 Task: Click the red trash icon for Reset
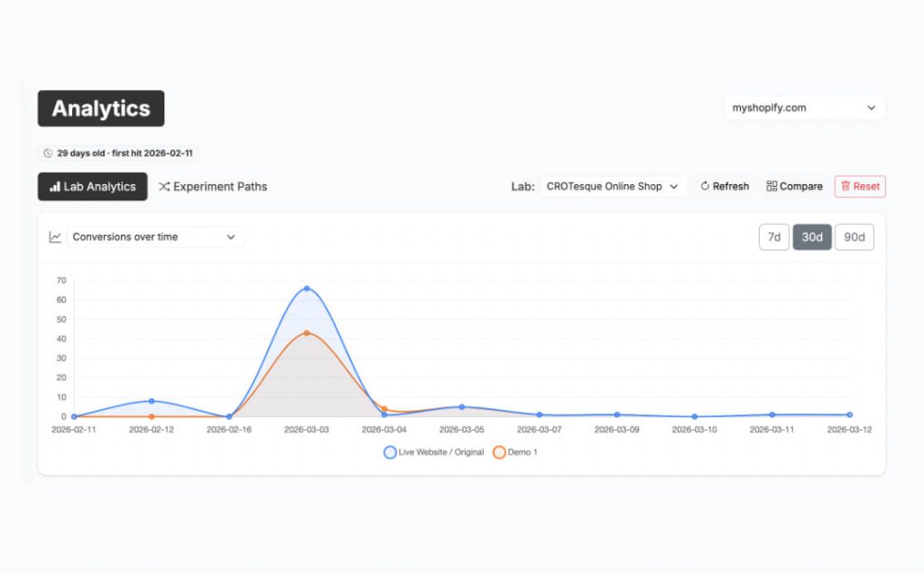point(845,187)
